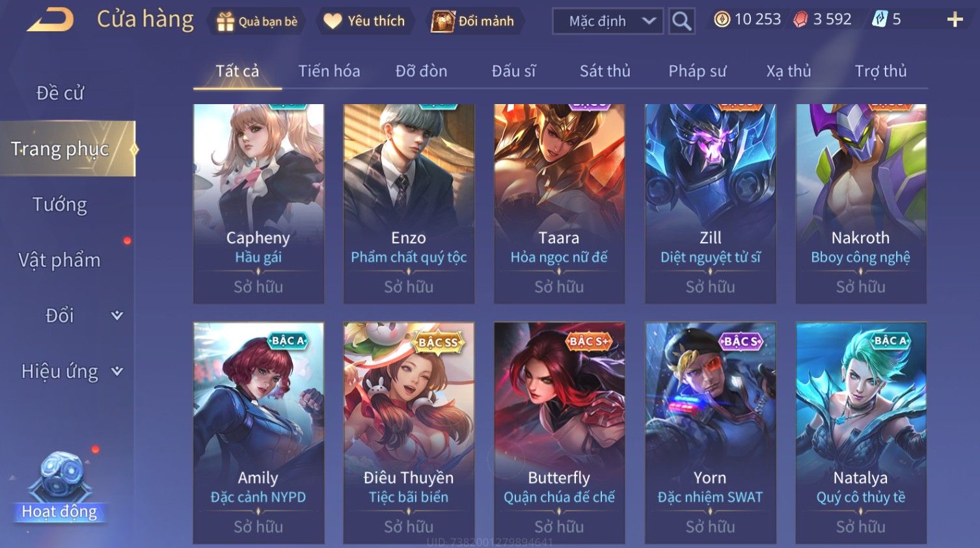Screen dimensions: 980x548
Task: Switch to the Pháp sư tab
Action: tap(697, 71)
